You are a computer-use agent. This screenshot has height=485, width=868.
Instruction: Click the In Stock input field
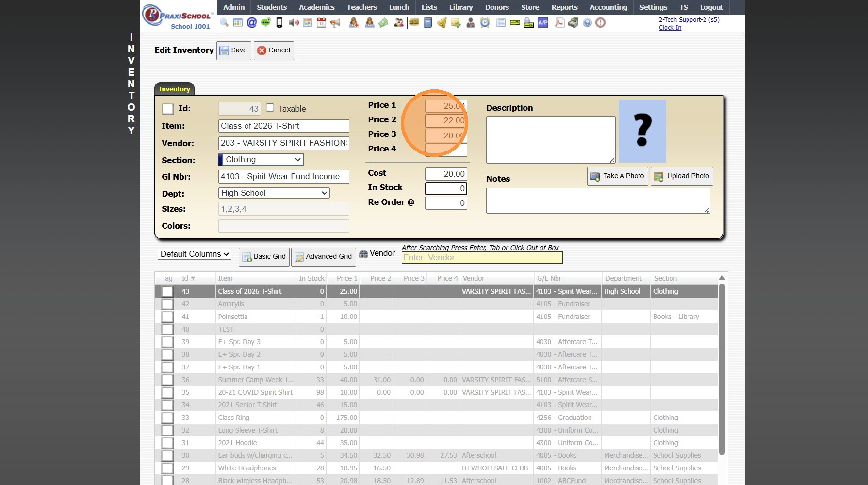coord(445,188)
